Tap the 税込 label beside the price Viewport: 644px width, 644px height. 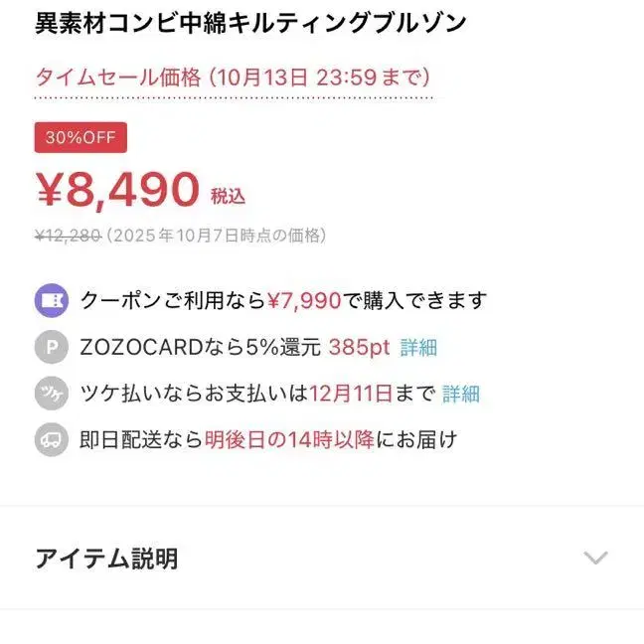tap(228, 196)
